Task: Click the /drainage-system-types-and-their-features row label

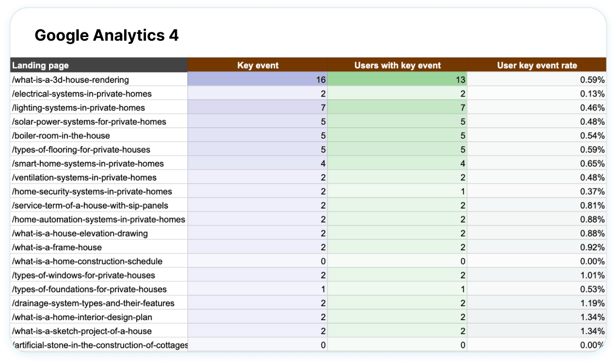Action: click(93, 303)
